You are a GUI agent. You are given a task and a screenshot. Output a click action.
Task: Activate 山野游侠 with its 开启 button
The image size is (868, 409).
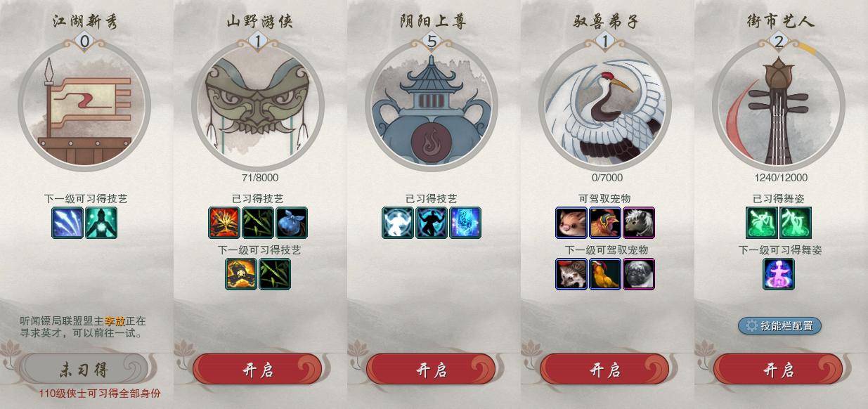click(257, 370)
